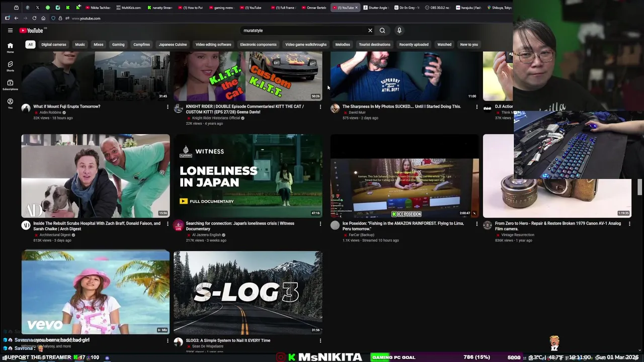Open Vintage Resurrection channel avatar
The height and width of the screenshot is (362, 644).
point(488,225)
